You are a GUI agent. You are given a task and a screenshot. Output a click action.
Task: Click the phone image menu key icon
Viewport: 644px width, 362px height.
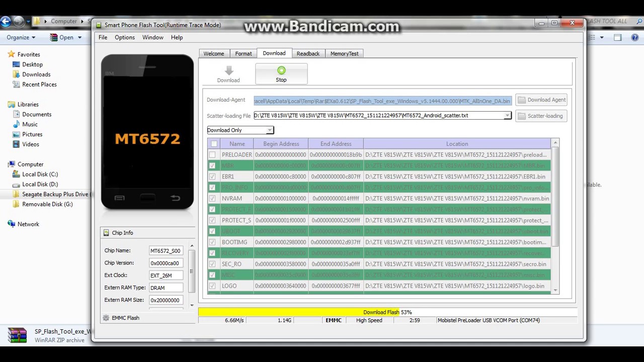tap(119, 198)
